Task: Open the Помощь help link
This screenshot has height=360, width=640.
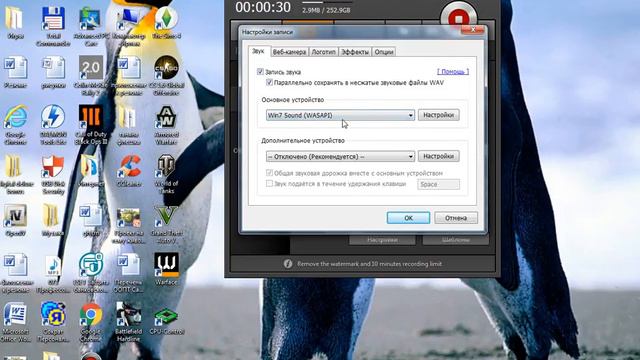Action: [x=453, y=72]
